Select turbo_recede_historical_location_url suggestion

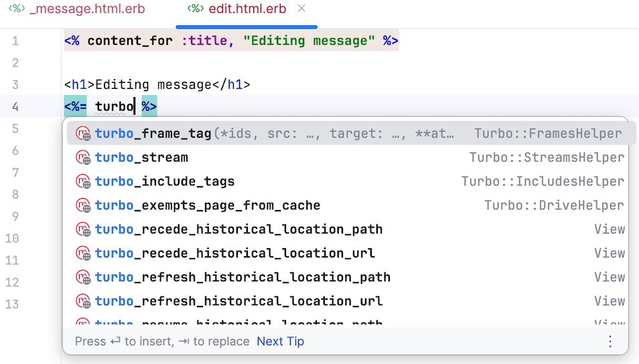point(347,253)
